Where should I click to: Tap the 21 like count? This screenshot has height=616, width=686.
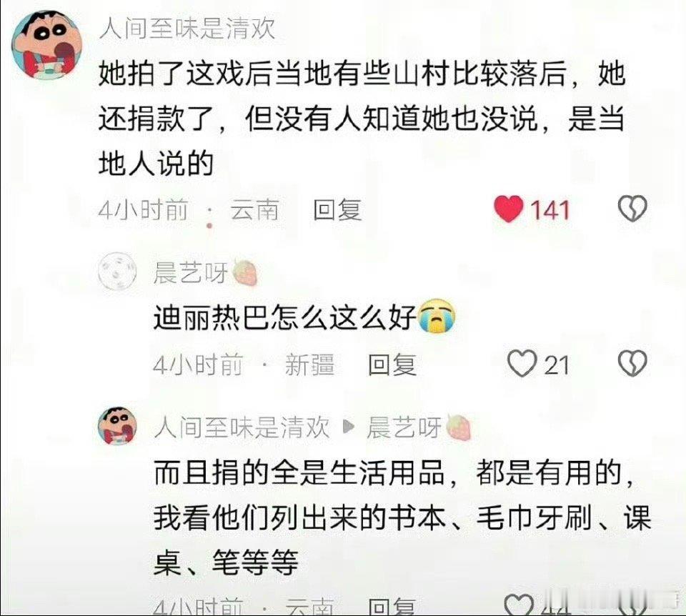(556, 365)
